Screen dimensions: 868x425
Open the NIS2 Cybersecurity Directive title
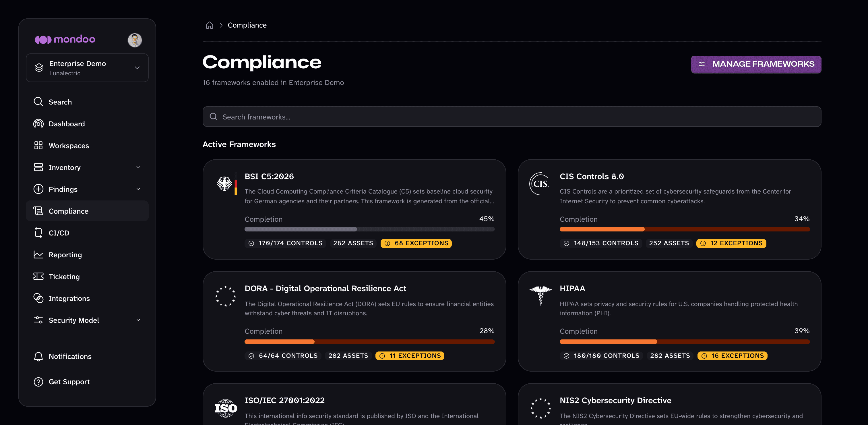(x=615, y=400)
